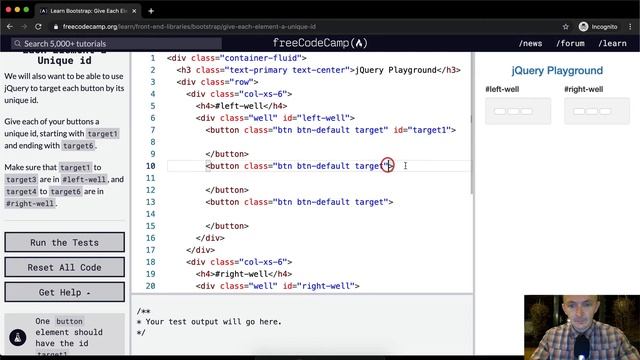Click the browser back arrow
This screenshot has height=360, width=640.
tap(10, 27)
